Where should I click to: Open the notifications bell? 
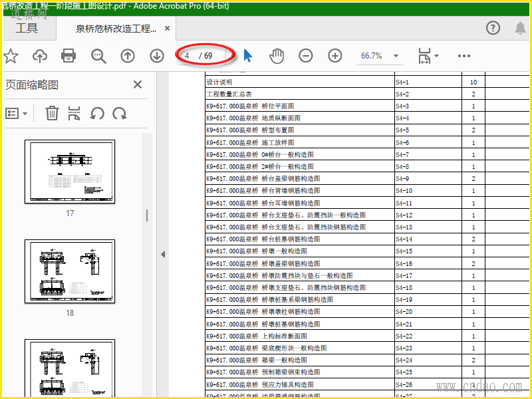(x=520, y=28)
